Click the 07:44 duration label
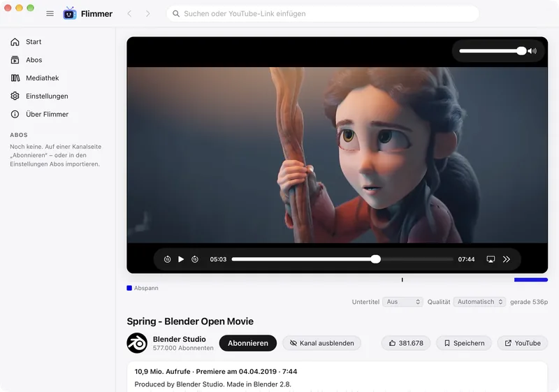 (466, 259)
